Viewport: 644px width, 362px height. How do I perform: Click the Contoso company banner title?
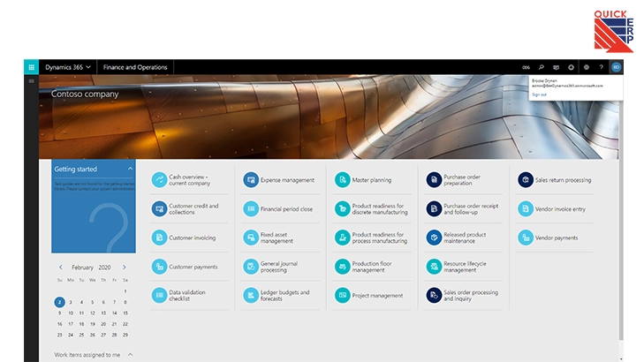(85, 94)
